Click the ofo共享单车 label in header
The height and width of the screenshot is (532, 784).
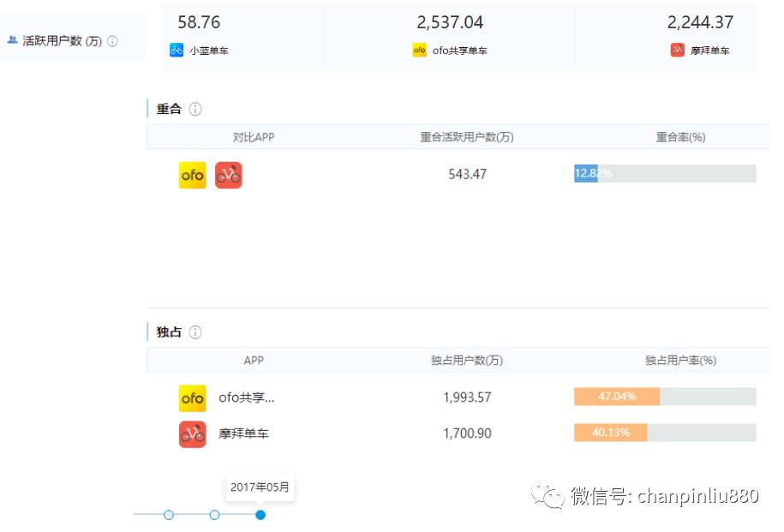pyautogui.click(x=459, y=51)
